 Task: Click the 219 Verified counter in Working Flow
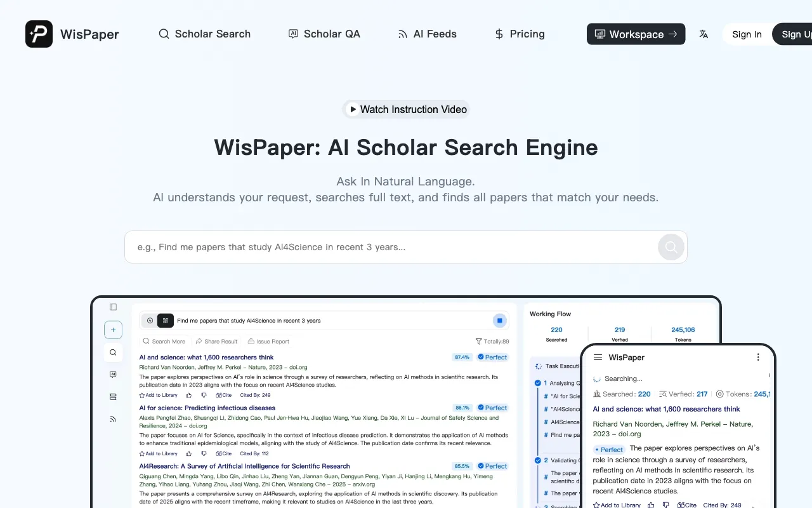(620, 334)
